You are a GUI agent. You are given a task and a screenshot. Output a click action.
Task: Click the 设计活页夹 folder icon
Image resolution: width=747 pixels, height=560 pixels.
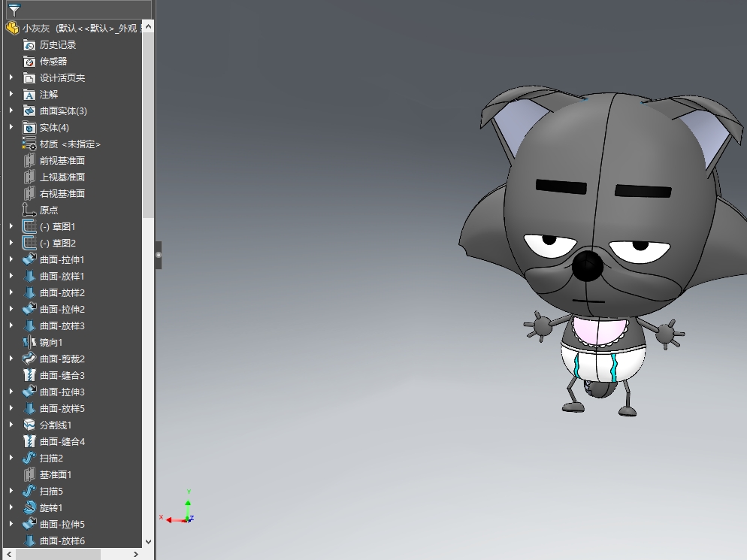pos(29,78)
